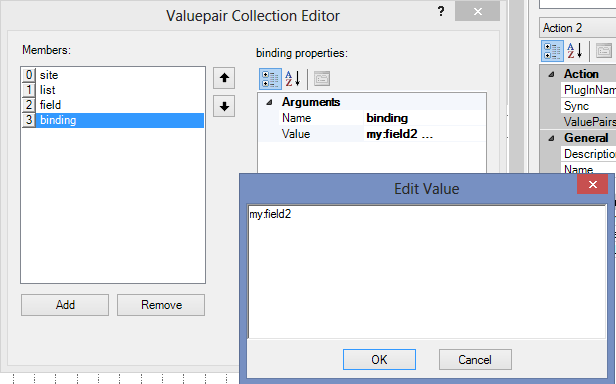Screen dimensions: 616x384
Task: Open Property Pages icon in binding properties
Action: (322, 79)
